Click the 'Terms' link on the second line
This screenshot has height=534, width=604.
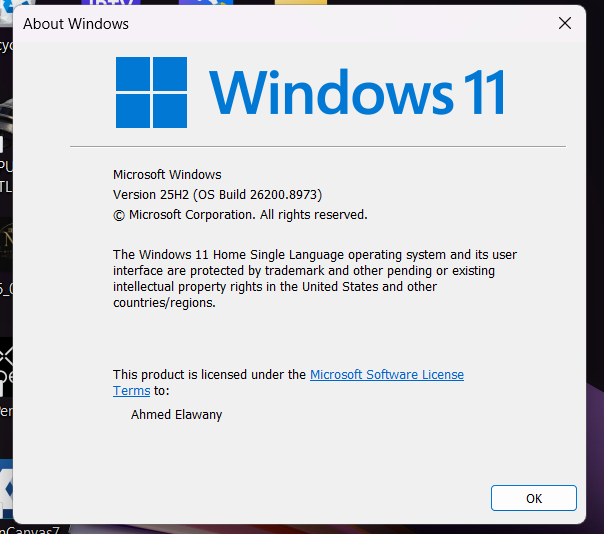[131, 391]
